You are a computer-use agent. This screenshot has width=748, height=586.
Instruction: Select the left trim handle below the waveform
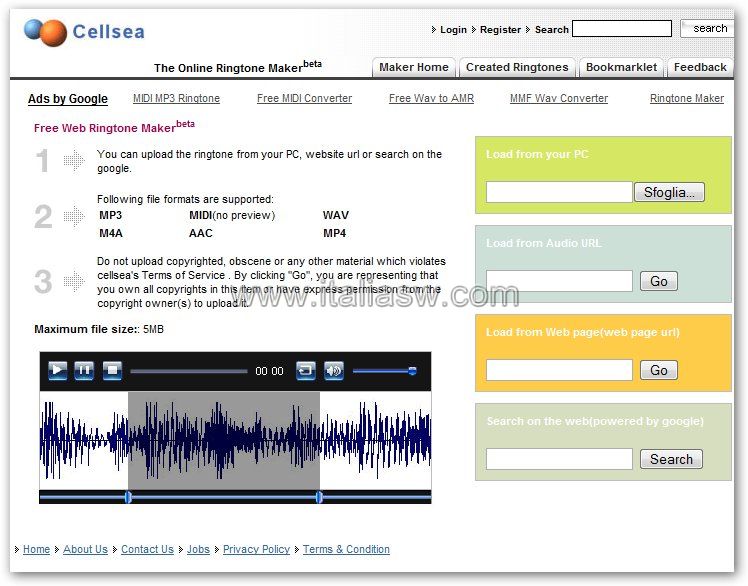128,497
